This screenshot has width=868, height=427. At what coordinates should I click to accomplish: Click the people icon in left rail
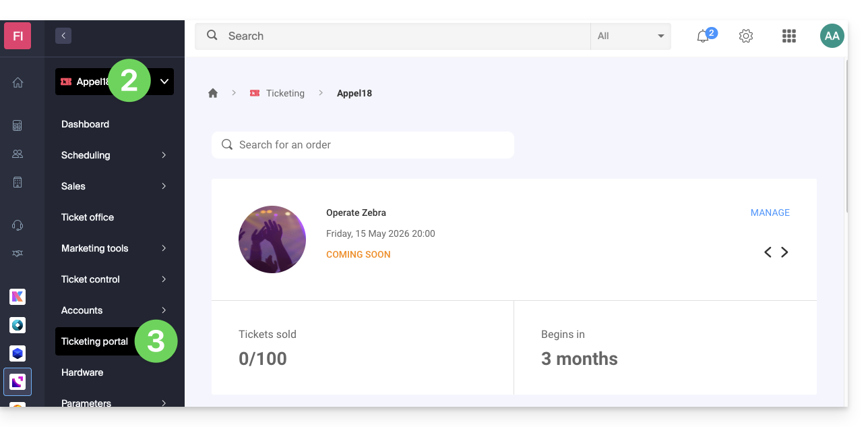point(18,154)
